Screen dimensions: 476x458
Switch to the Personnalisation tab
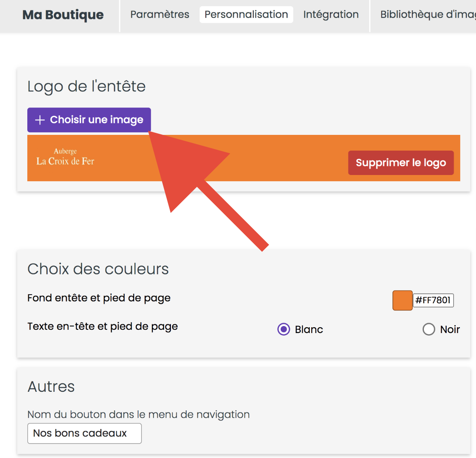coord(246,14)
